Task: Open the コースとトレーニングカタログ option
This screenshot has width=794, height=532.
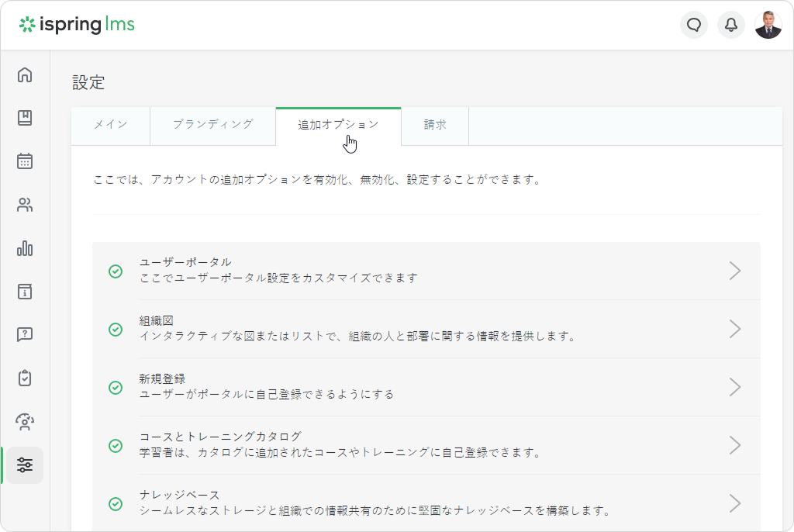Action: pos(220,436)
